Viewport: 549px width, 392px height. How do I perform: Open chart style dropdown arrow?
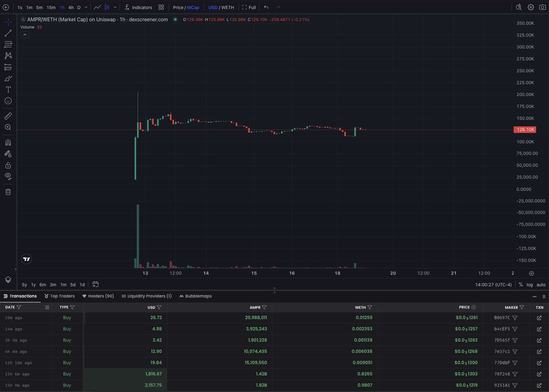coord(115,7)
